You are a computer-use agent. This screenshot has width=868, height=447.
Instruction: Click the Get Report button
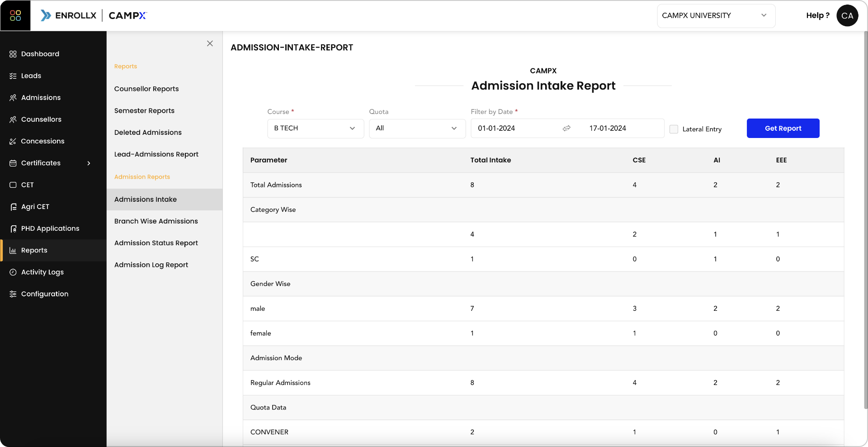pyautogui.click(x=783, y=128)
